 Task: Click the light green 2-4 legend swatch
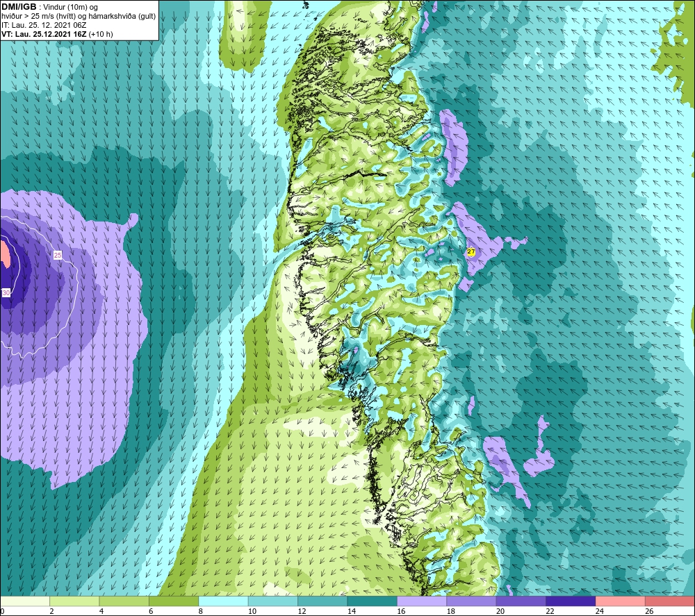[x=74, y=601]
